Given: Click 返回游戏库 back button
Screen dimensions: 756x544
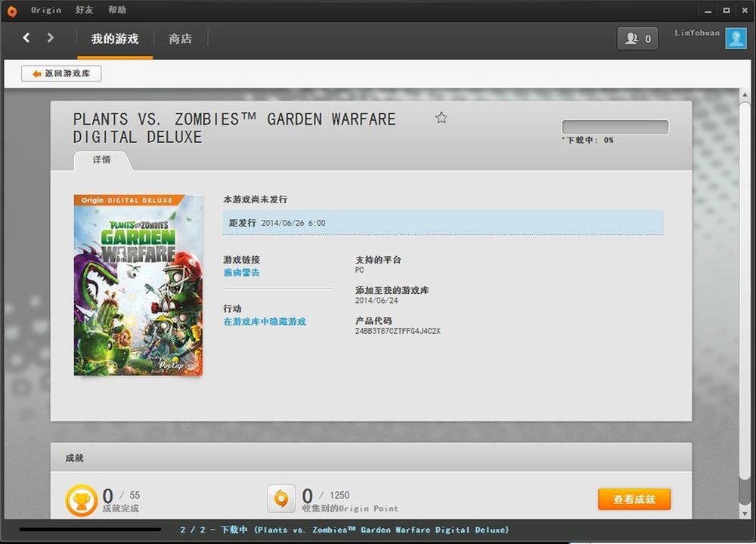Looking at the screenshot, I should click(x=61, y=73).
